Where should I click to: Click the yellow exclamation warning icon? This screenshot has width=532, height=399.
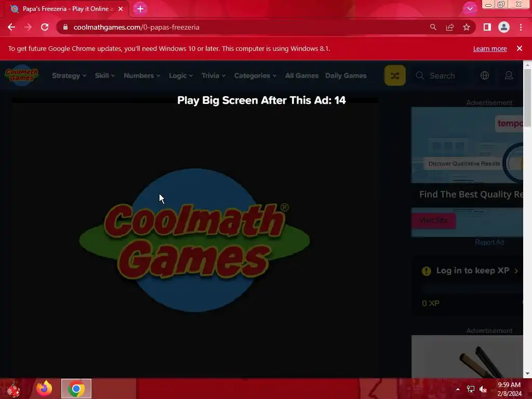(x=426, y=271)
